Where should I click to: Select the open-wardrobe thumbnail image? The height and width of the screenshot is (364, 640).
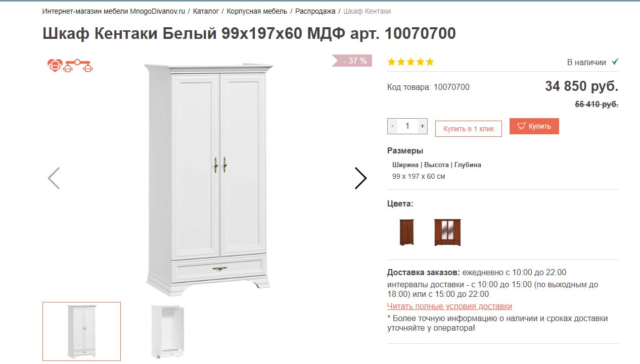(x=168, y=331)
